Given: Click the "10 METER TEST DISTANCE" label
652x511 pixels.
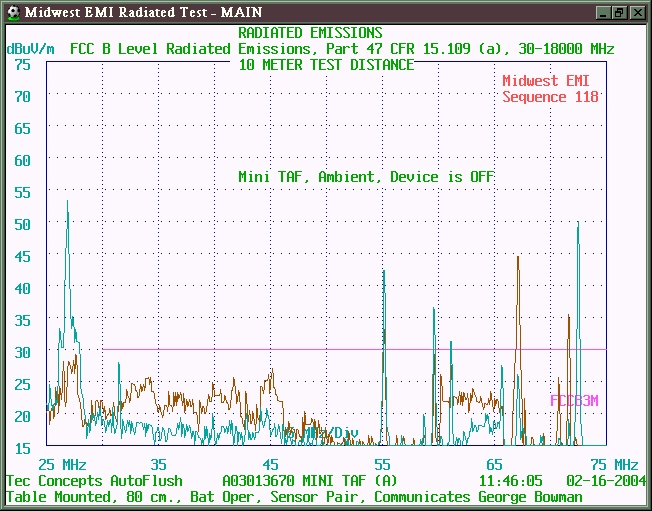Looking at the screenshot, I should pyautogui.click(x=326, y=65).
